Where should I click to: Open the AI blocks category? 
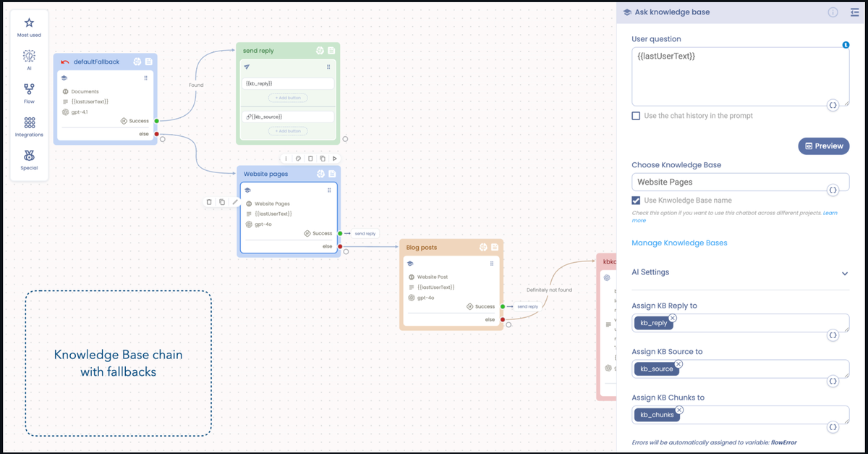(x=29, y=60)
